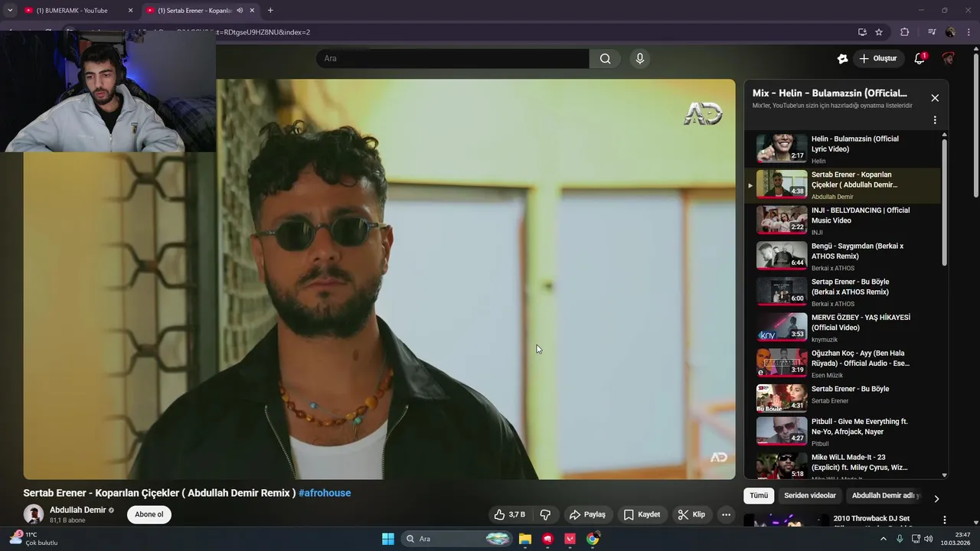Viewport: 980px width, 551px height.
Task: Close the Sertab Erener tab
Action: pos(253,11)
